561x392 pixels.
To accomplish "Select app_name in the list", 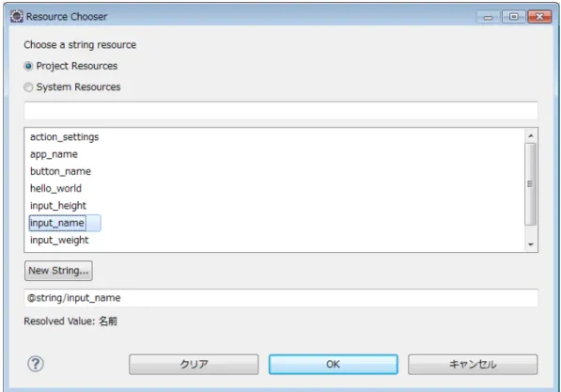I will tap(54, 154).
